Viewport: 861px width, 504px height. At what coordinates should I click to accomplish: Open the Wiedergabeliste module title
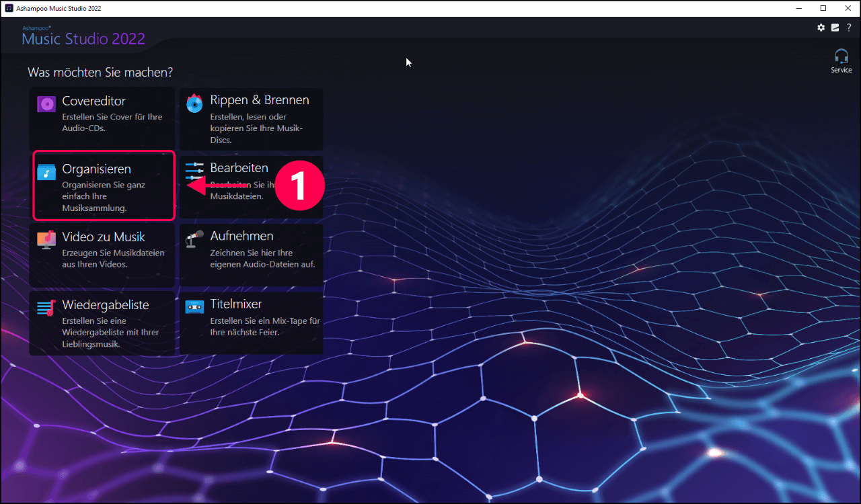(106, 305)
